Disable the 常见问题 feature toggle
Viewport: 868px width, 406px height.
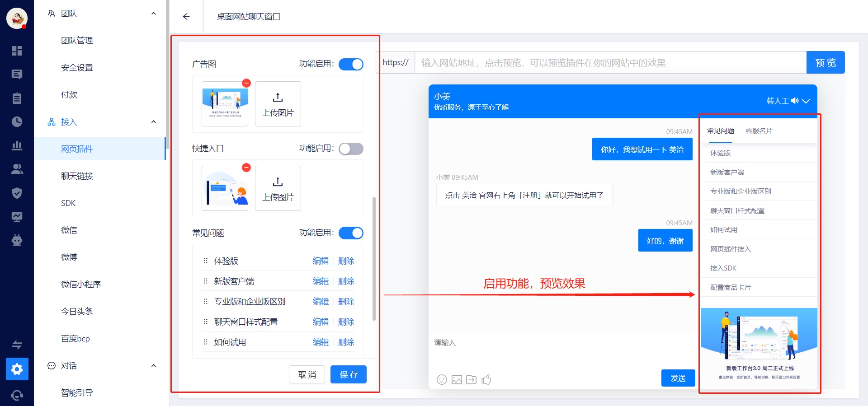[x=351, y=233]
